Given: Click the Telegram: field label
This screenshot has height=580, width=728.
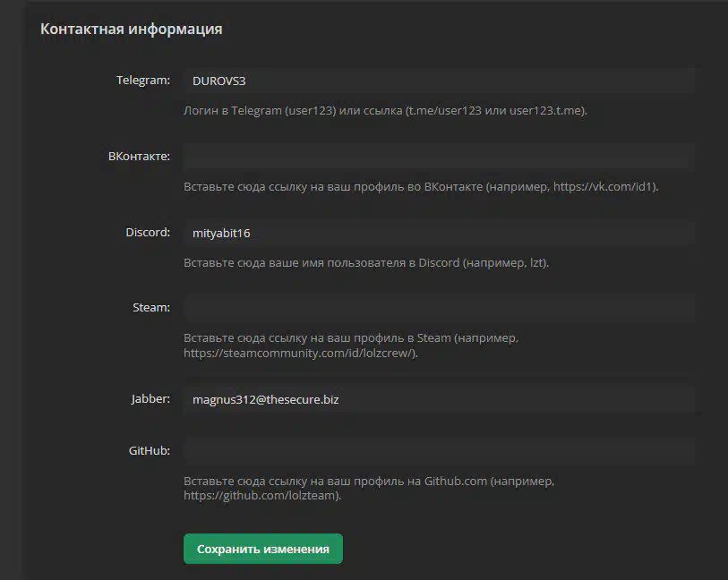Looking at the screenshot, I should coord(143,81).
